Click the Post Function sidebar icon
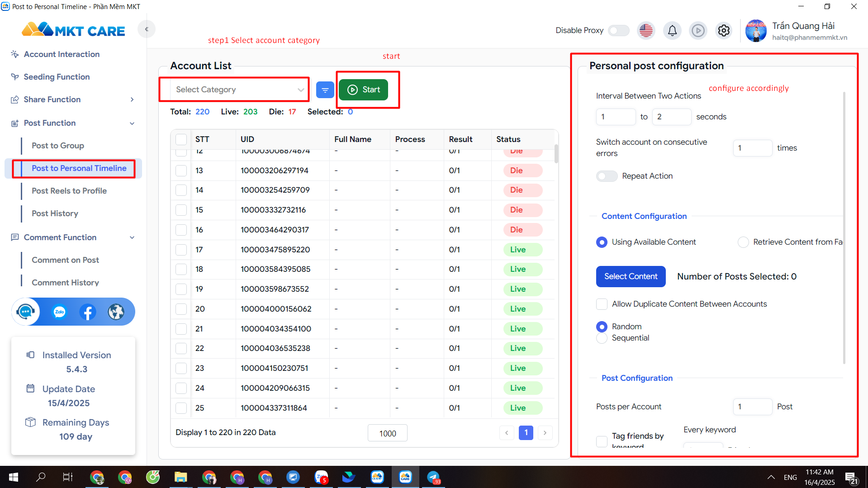This screenshot has width=868, height=488. coord(15,123)
